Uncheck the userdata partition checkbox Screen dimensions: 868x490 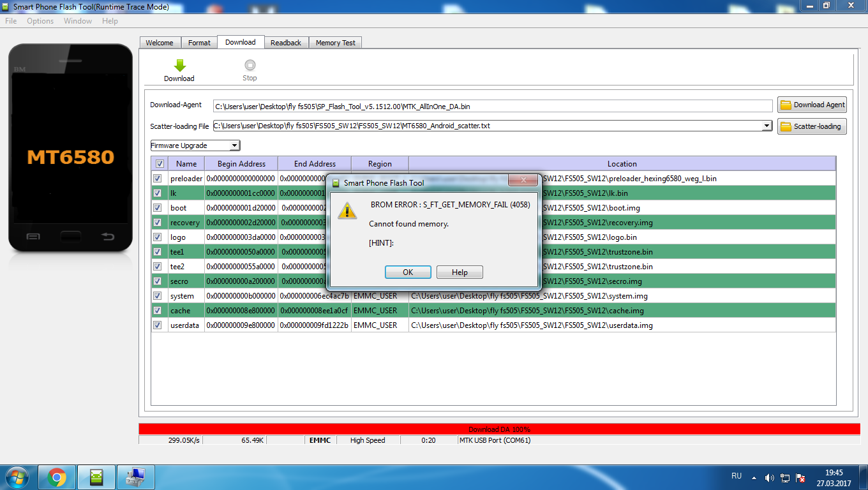tap(158, 325)
